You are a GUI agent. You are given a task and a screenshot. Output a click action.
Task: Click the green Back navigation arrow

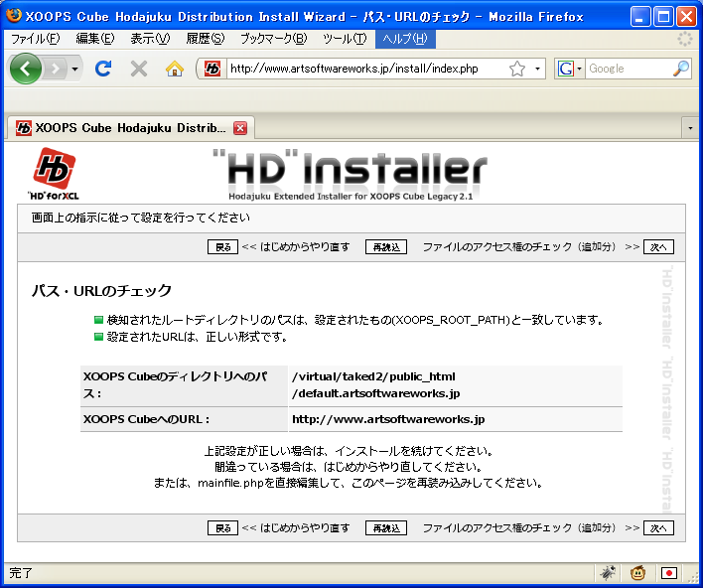pos(25,69)
